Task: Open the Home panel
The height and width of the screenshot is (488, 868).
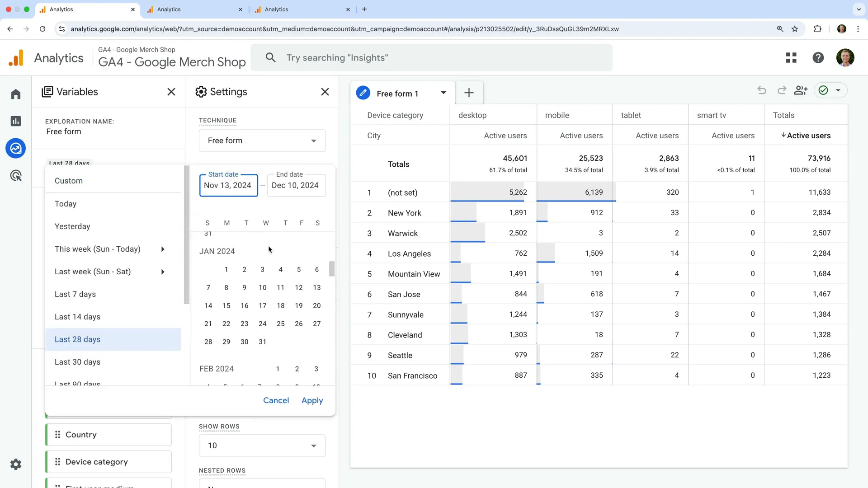Action: [x=16, y=94]
